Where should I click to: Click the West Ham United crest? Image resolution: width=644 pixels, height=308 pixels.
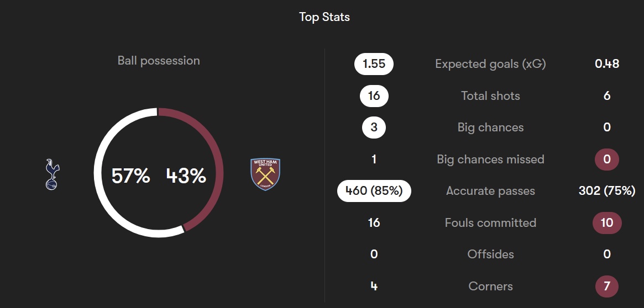[x=265, y=175]
